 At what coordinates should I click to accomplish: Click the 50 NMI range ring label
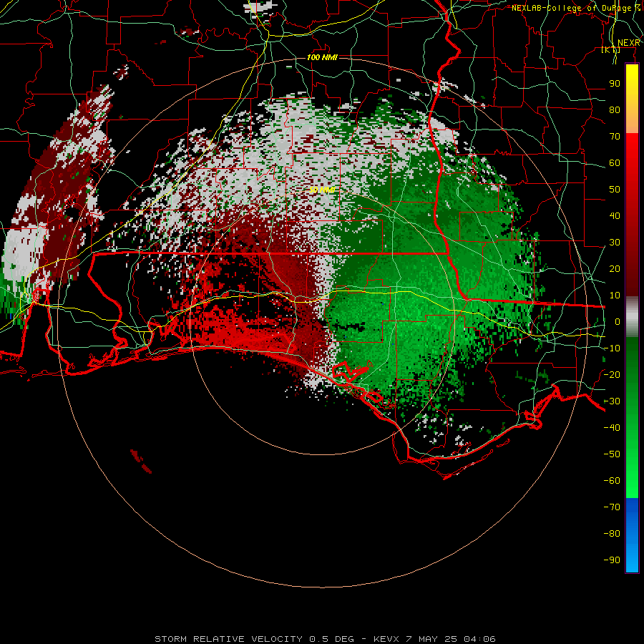point(322,190)
